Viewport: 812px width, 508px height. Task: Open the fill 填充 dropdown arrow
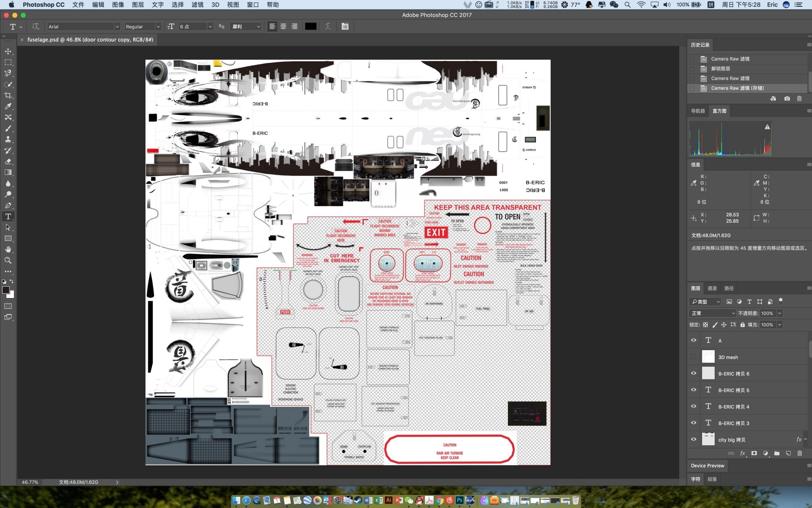[x=779, y=325]
